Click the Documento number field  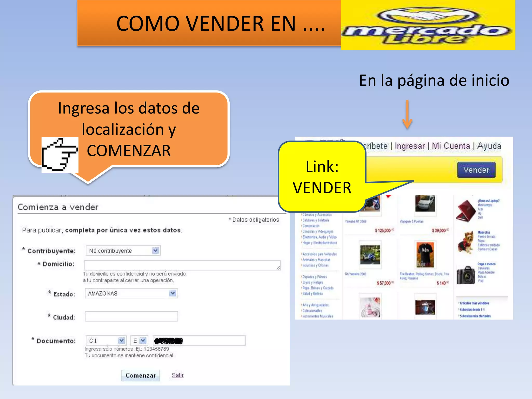coord(199,341)
